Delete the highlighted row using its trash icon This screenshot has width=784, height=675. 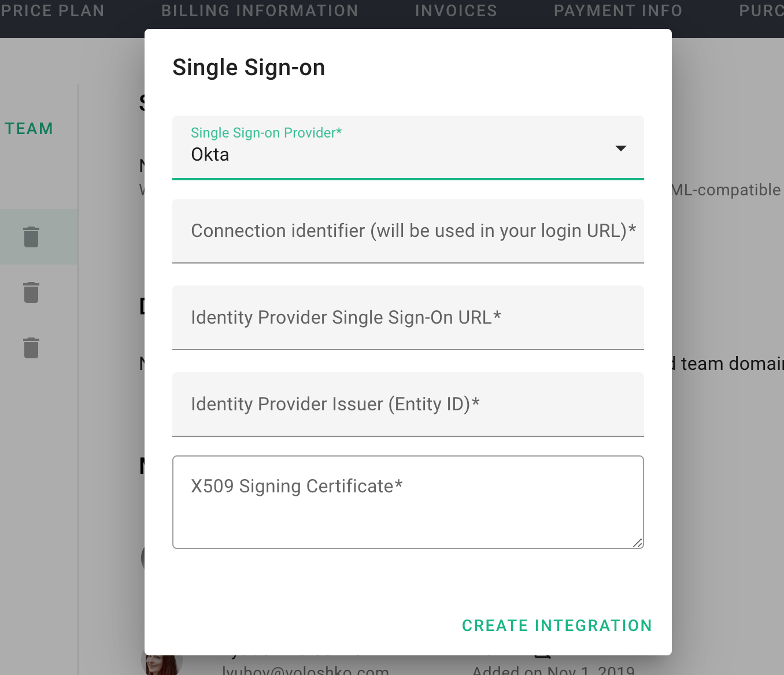(31, 237)
